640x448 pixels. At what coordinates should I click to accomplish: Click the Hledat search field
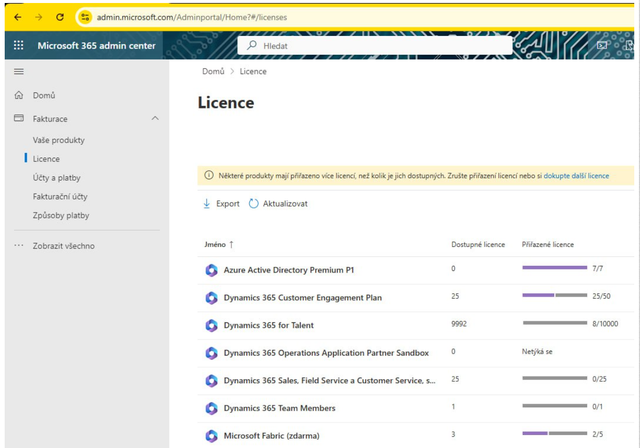375,45
